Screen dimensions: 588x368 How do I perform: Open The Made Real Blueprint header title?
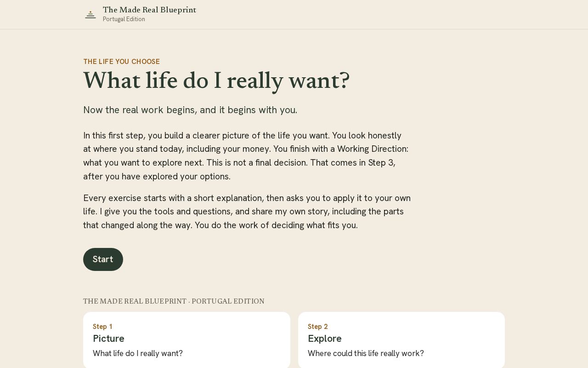[149, 10]
